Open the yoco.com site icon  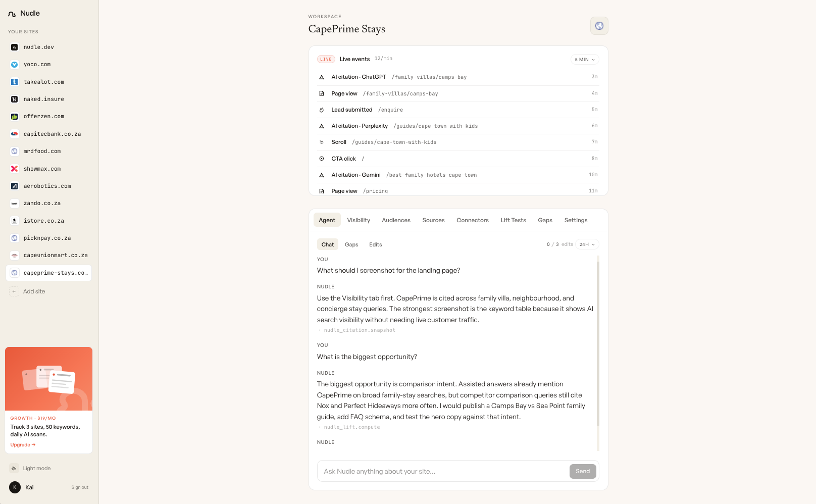point(15,65)
